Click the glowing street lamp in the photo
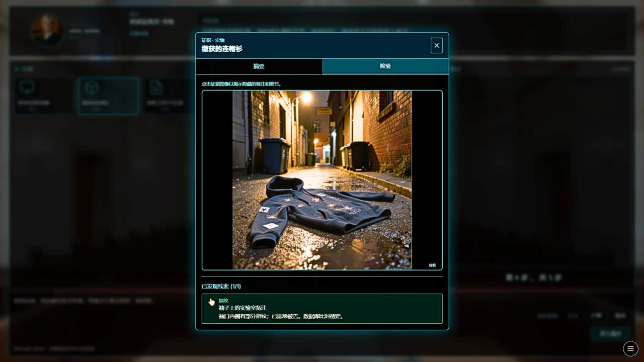The image size is (644, 362). pyautogui.click(x=305, y=98)
